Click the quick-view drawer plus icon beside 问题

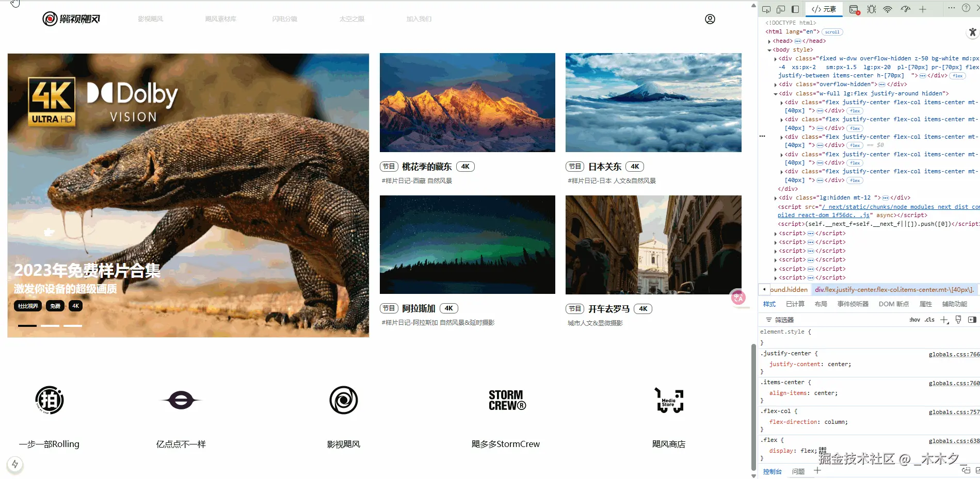pyautogui.click(x=817, y=471)
